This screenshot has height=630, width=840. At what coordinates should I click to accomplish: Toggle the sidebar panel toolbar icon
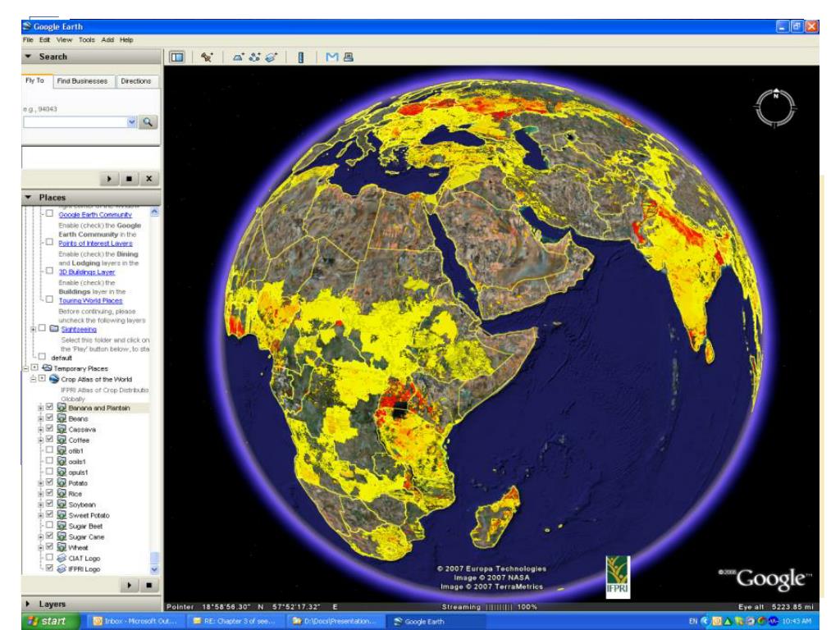pyautogui.click(x=176, y=57)
